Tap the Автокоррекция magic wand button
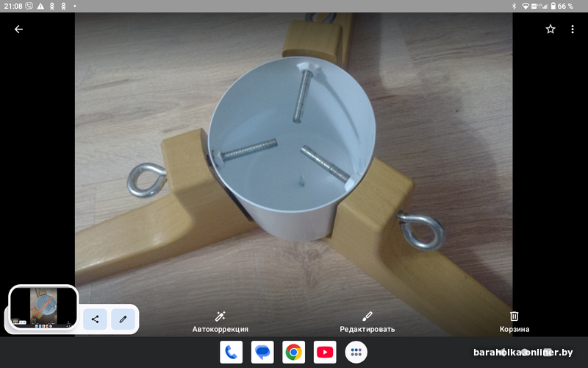 [x=220, y=322]
